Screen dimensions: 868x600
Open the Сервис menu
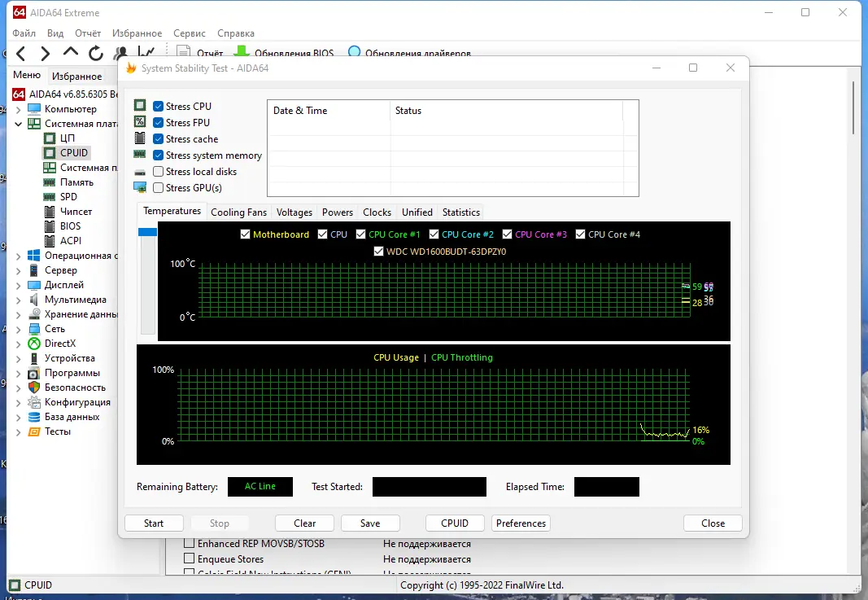(190, 33)
